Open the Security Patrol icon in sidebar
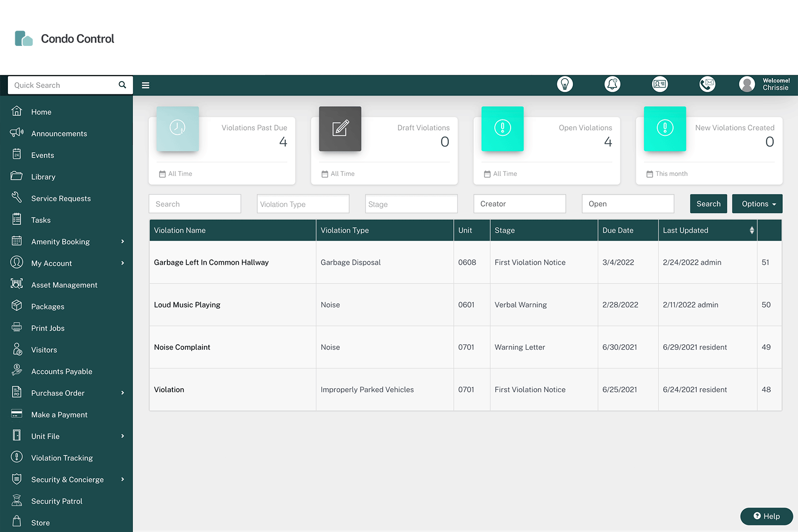The width and height of the screenshot is (798, 532). click(17, 500)
